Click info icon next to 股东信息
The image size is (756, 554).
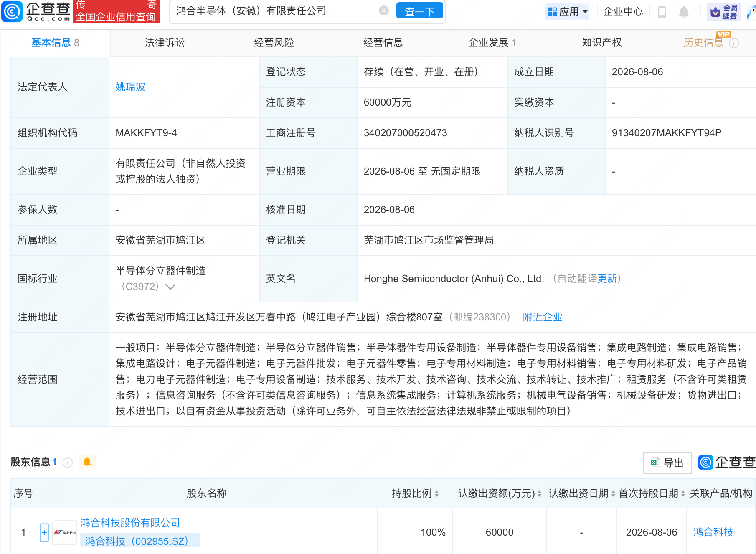68,463
